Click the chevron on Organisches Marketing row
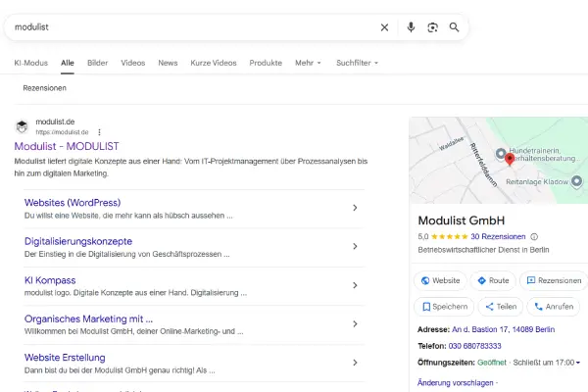The height and width of the screenshot is (392, 588). tap(355, 324)
